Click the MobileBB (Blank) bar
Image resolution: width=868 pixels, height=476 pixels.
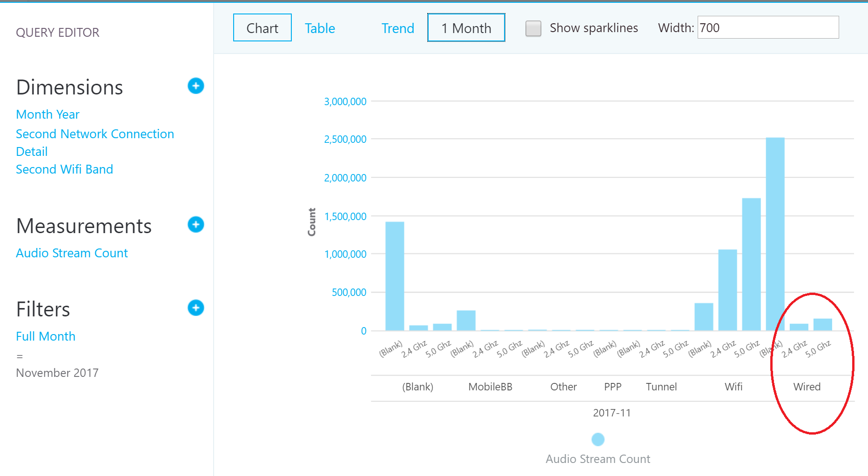[x=466, y=321]
